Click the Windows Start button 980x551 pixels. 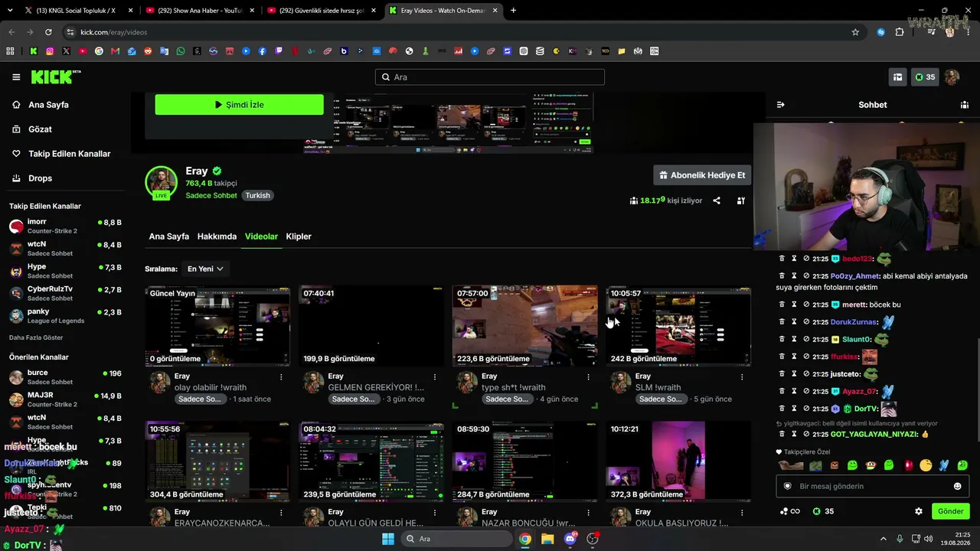(x=388, y=539)
